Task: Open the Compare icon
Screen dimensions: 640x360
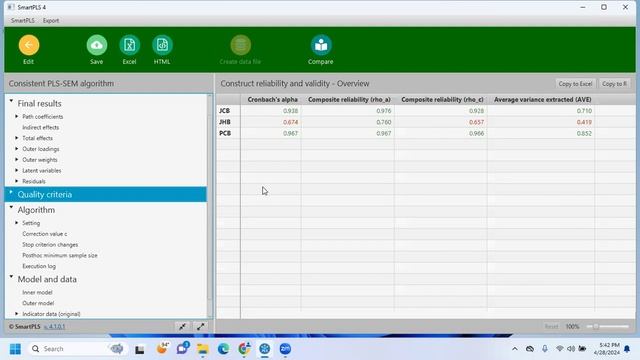Action: coord(321,45)
